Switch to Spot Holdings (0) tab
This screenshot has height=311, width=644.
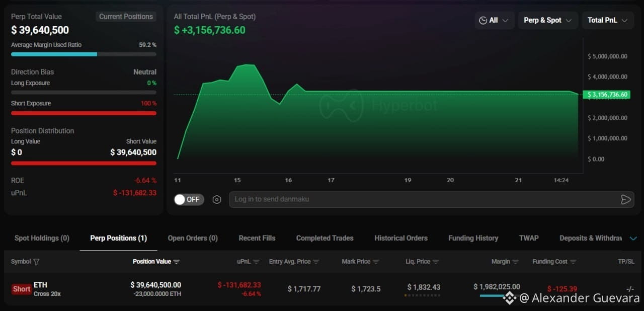coord(42,238)
